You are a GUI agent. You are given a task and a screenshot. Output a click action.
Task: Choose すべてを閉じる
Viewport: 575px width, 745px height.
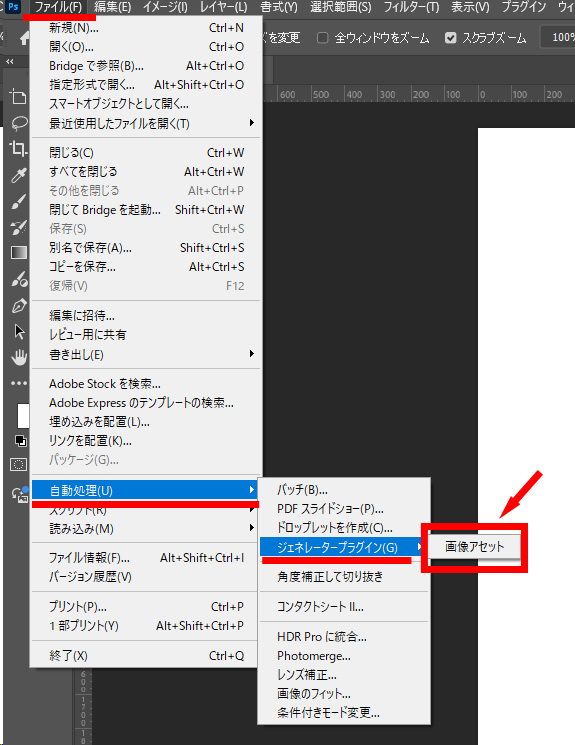click(x=146, y=172)
